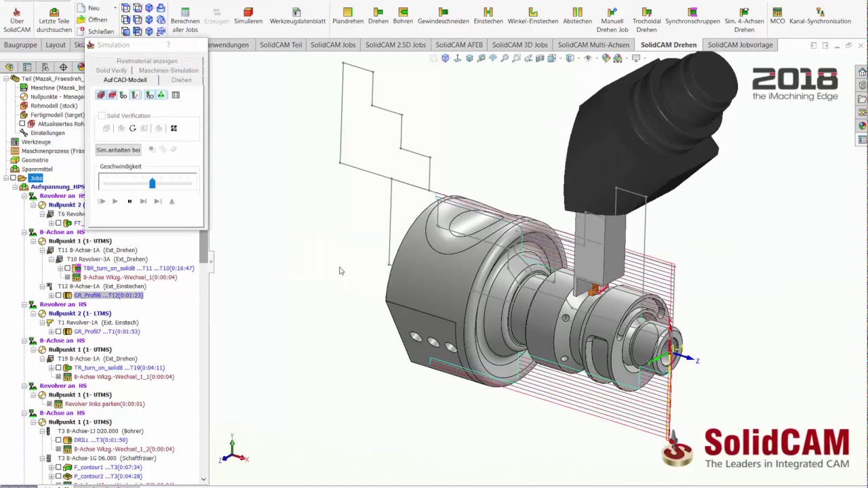
Task: Click Letzte Teile durchsuchen icon
Action: [x=54, y=20]
